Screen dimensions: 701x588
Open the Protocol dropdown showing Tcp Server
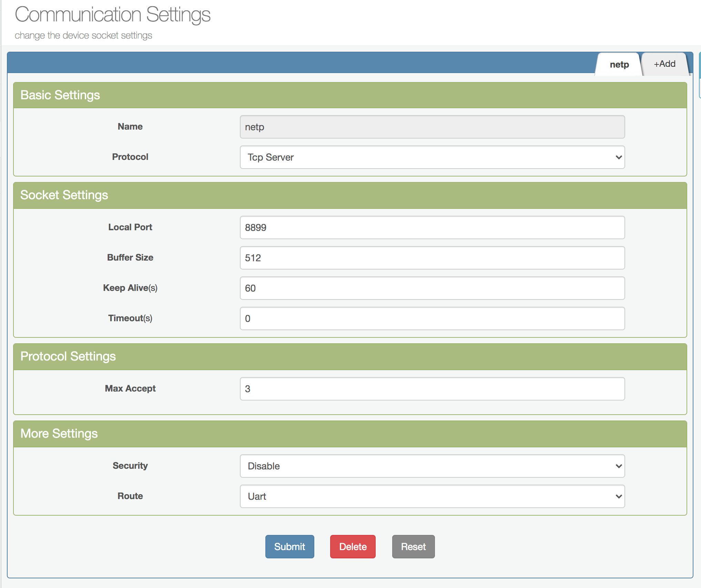432,157
